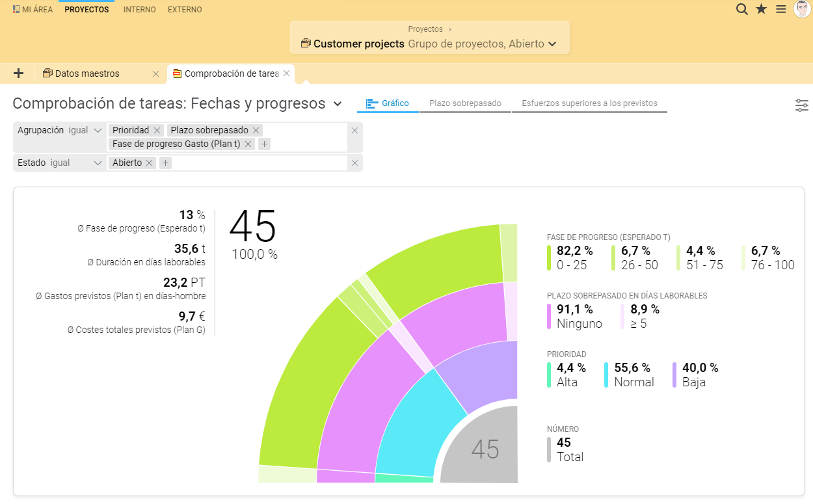Add another Estado value with plus
Viewport: 813px width, 504px height.
pyautogui.click(x=166, y=163)
